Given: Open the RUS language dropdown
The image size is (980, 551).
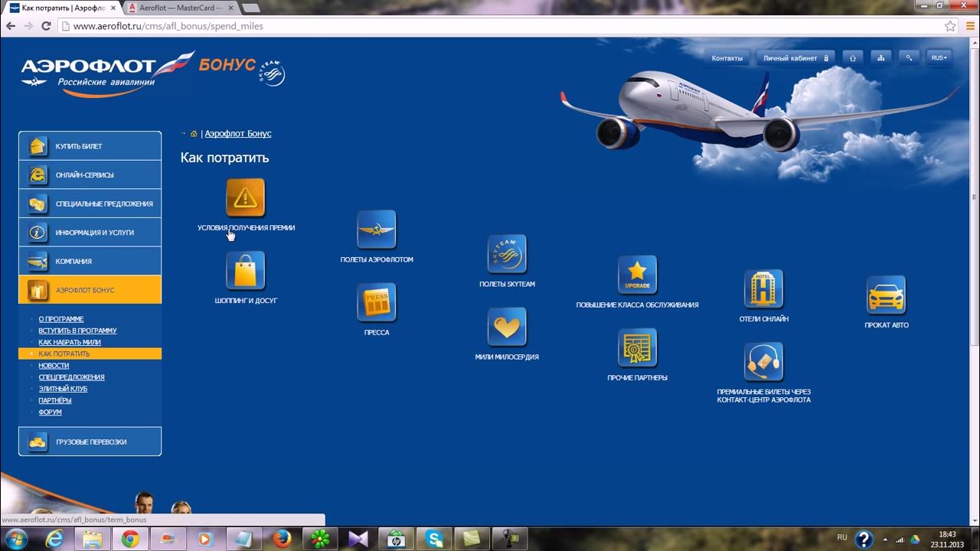Looking at the screenshot, I should point(939,58).
